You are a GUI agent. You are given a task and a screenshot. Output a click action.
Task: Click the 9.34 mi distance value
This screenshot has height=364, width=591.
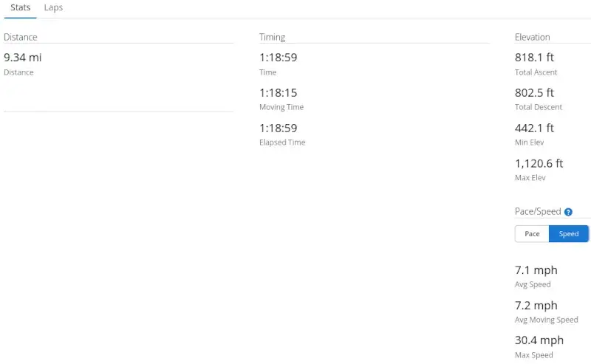[x=23, y=58]
